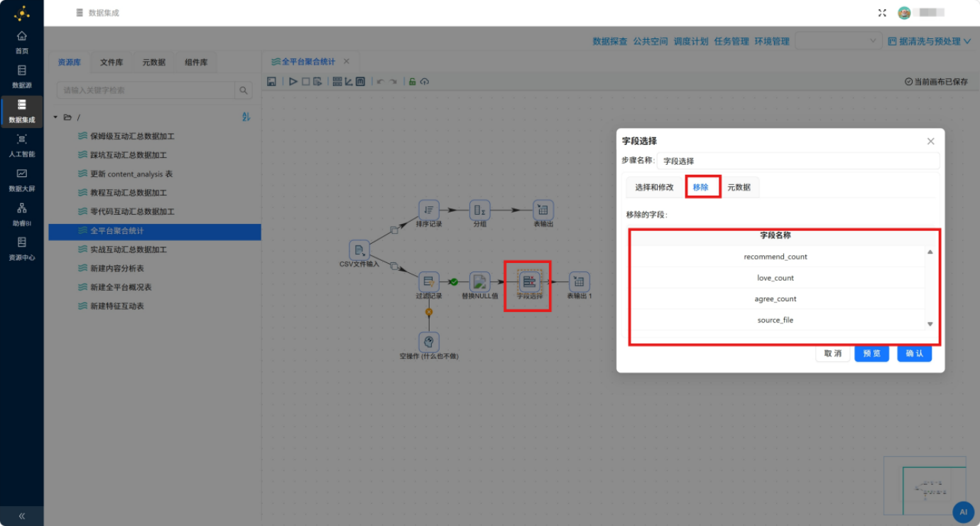This screenshot has width=980, height=526.
Task: Click the sort icon in resource tree
Action: coord(246,117)
